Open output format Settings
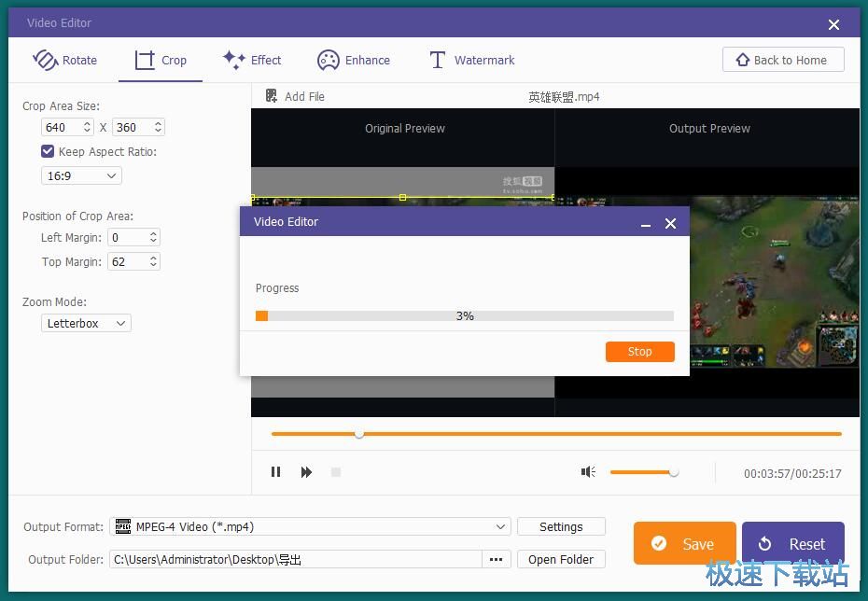The width and height of the screenshot is (868, 601). 561,527
